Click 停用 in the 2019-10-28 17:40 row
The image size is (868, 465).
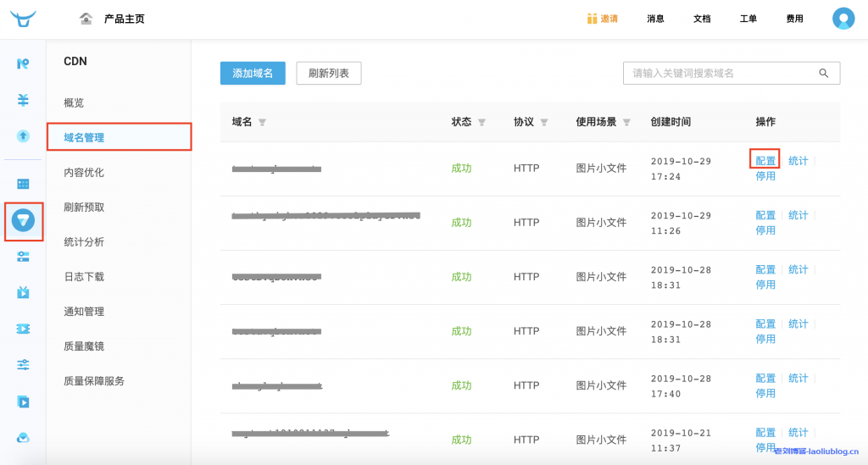(x=765, y=394)
